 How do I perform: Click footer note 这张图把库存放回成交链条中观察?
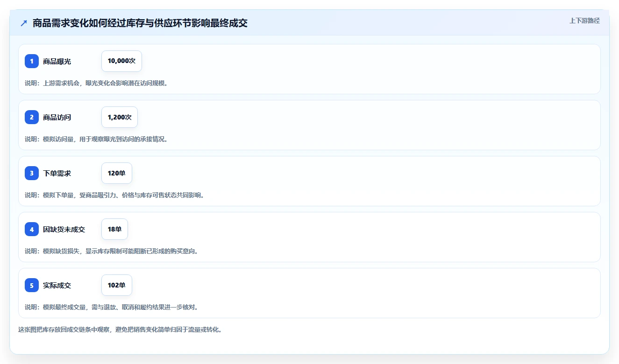click(x=120, y=329)
